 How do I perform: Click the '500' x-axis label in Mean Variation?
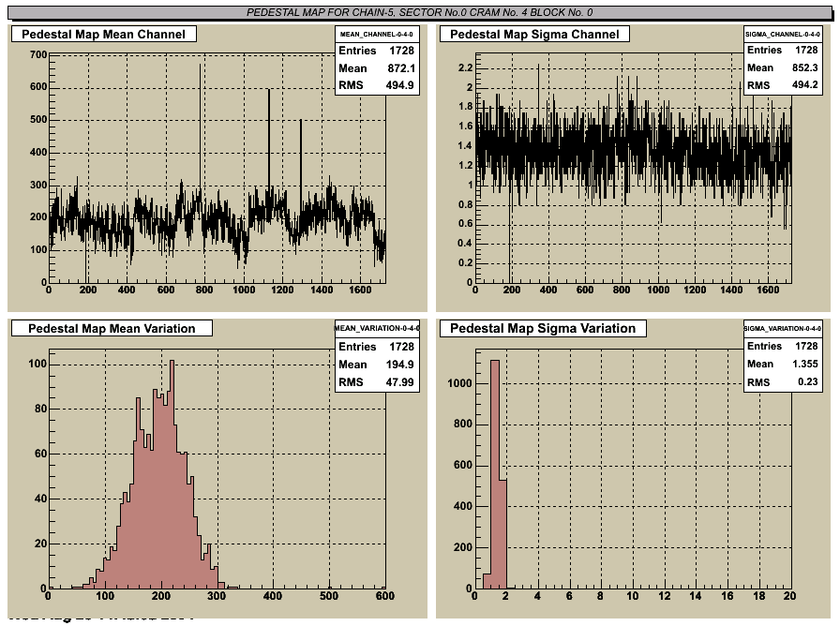(329, 596)
